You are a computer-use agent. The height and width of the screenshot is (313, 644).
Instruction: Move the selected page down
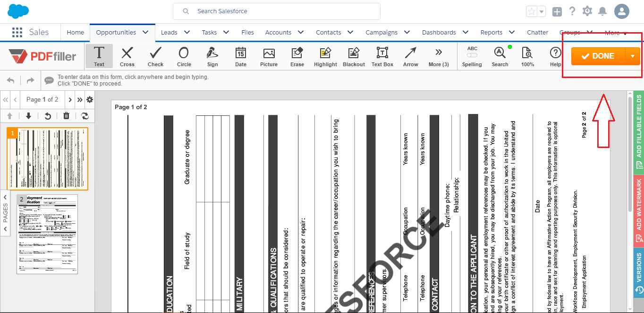click(28, 116)
